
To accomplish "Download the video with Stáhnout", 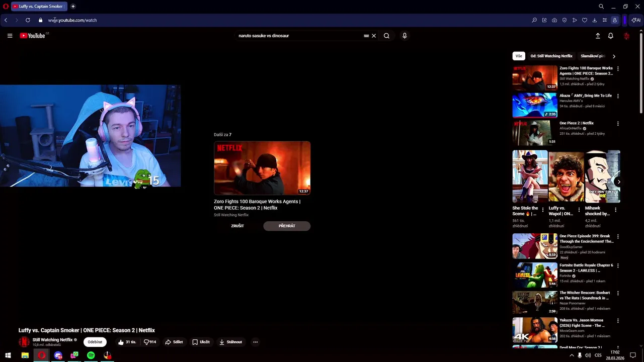I will tap(230, 342).
